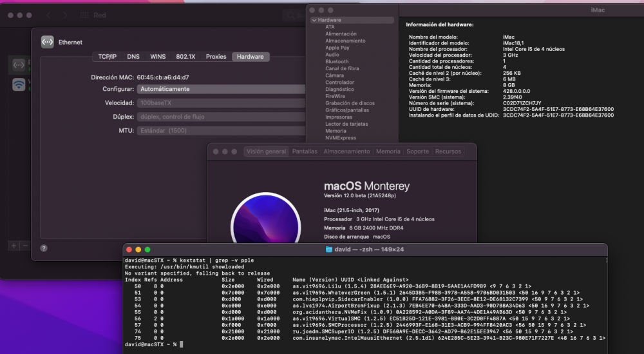Select the Ethernet service icon in sidebar
Screen dimensions: 644x354
click(x=19, y=64)
